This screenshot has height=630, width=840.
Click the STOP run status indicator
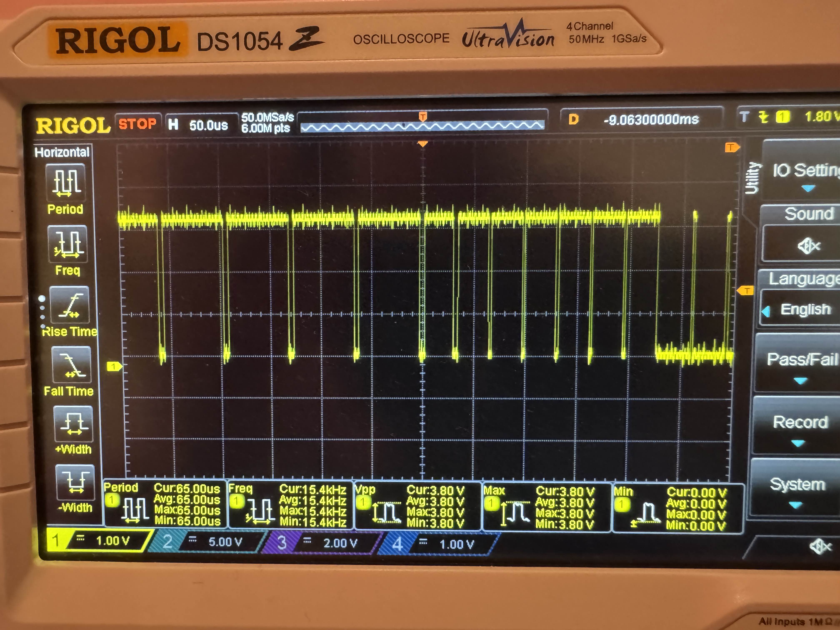[137, 124]
